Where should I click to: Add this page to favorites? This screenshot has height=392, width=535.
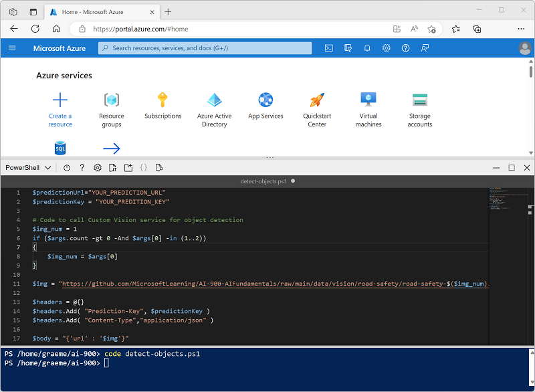tap(431, 29)
